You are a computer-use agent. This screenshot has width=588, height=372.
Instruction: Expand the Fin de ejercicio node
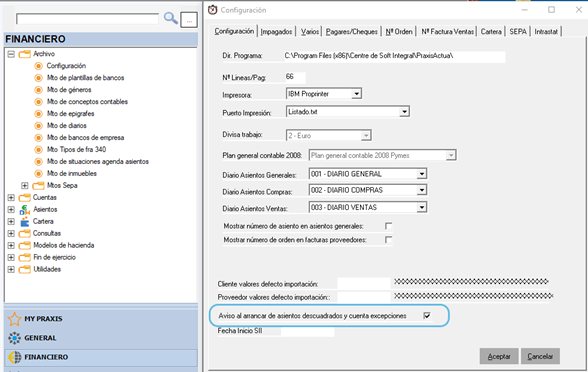[x=11, y=258]
